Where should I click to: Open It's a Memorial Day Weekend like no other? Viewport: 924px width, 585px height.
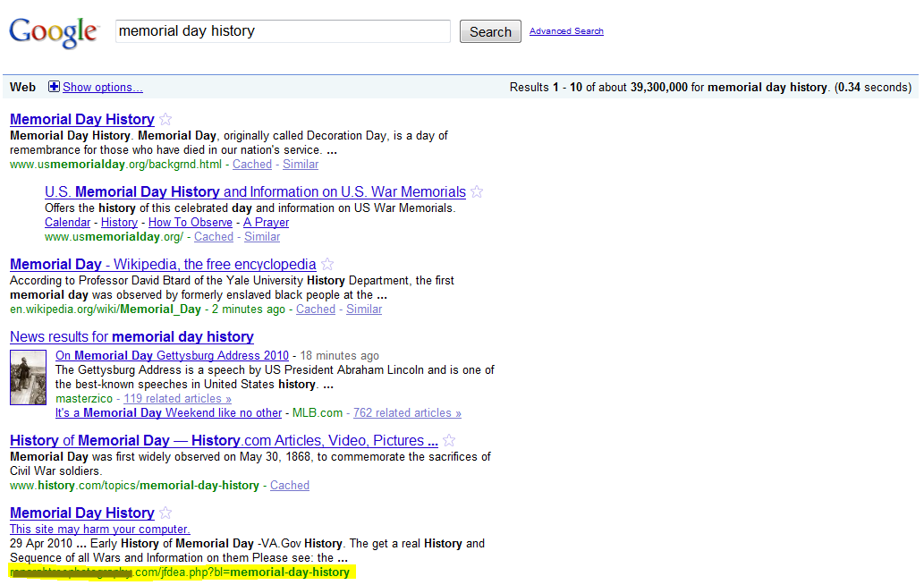click(x=168, y=413)
